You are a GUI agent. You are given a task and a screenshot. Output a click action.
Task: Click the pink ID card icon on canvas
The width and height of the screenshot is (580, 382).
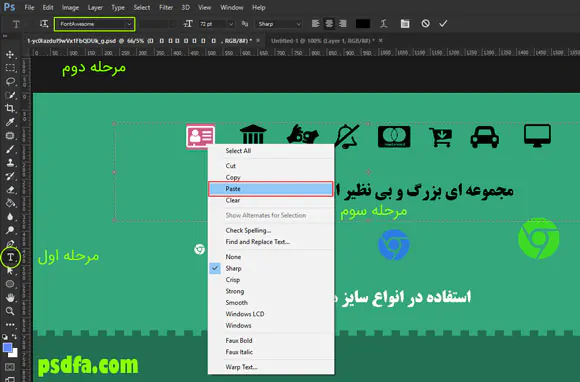point(201,136)
